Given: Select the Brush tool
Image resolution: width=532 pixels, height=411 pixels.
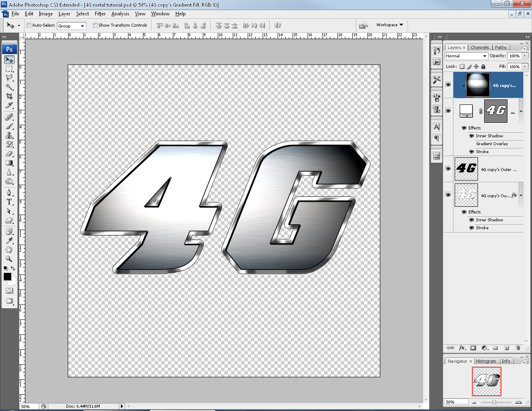Looking at the screenshot, I should coord(9,126).
